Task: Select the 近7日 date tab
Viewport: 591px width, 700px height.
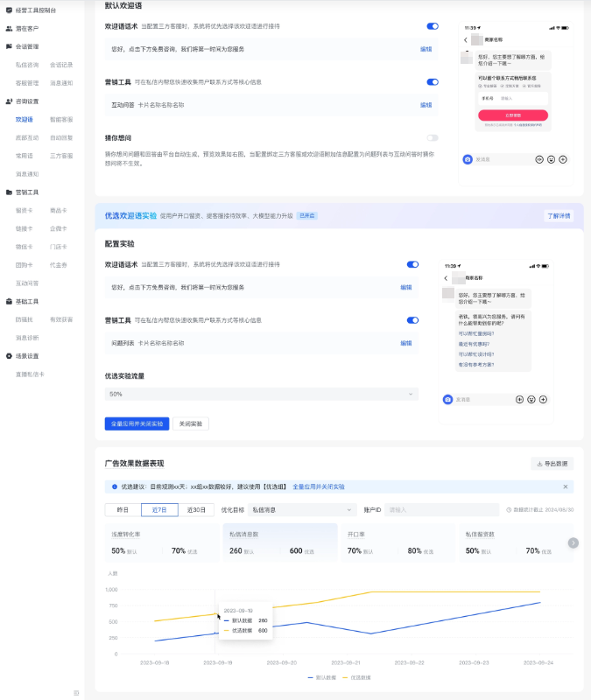Action: pyautogui.click(x=159, y=510)
